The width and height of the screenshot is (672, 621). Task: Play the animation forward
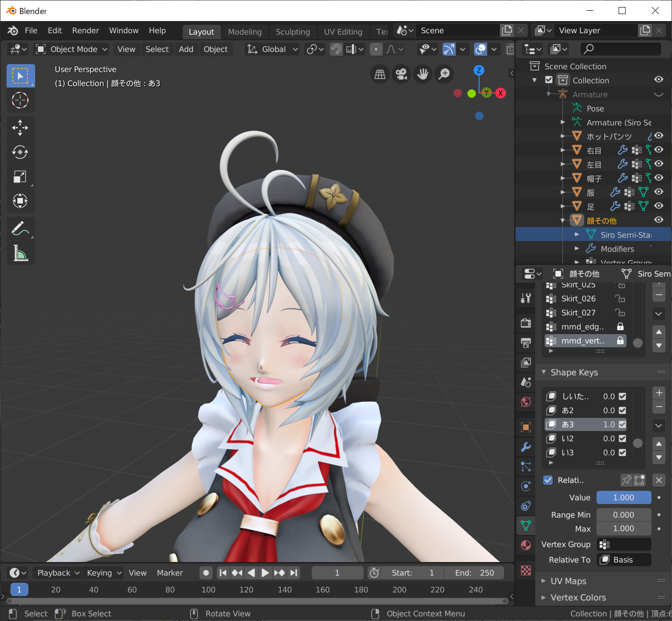(x=265, y=573)
